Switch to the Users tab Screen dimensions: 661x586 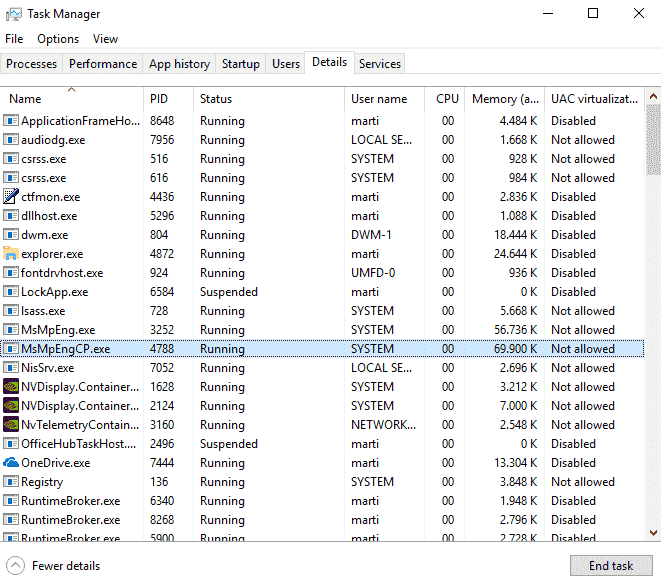(x=286, y=64)
